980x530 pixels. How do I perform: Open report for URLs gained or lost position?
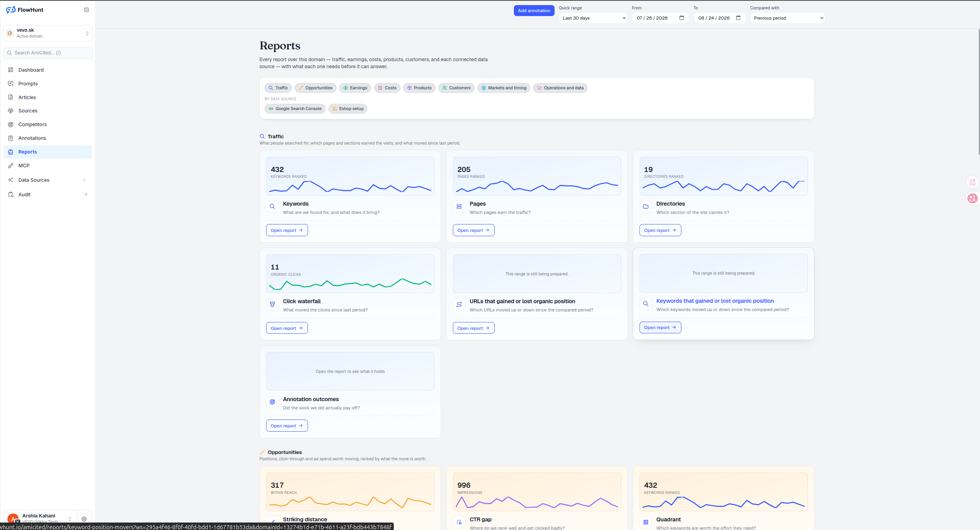tap(474, 328)
